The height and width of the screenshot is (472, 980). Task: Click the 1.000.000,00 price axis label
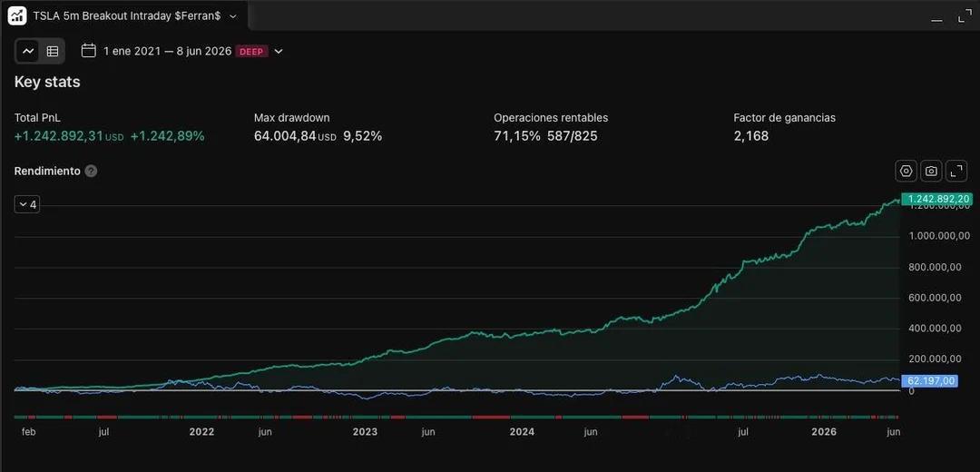(x=939, y=236)
